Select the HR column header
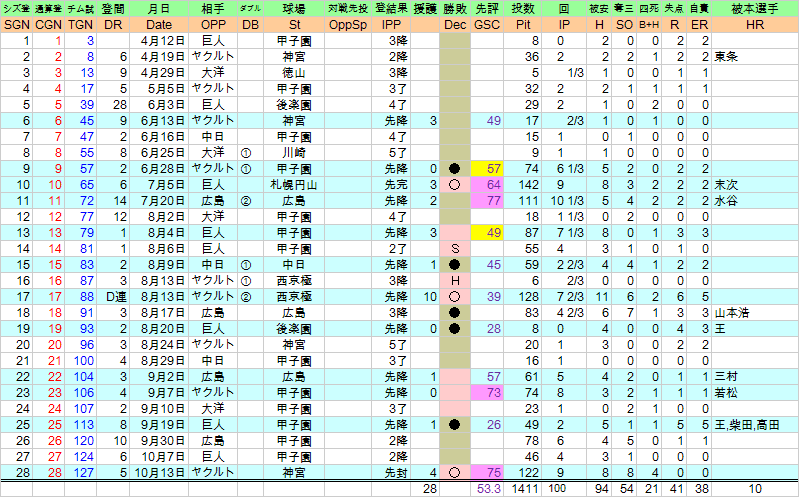Image resolution: width=799 pixels, height=497 pixels. [755, 25]
